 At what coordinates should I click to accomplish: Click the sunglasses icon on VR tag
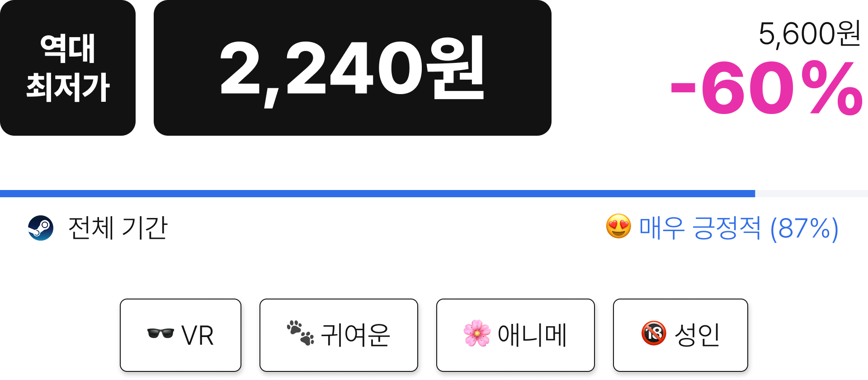[x=160, y=333]
